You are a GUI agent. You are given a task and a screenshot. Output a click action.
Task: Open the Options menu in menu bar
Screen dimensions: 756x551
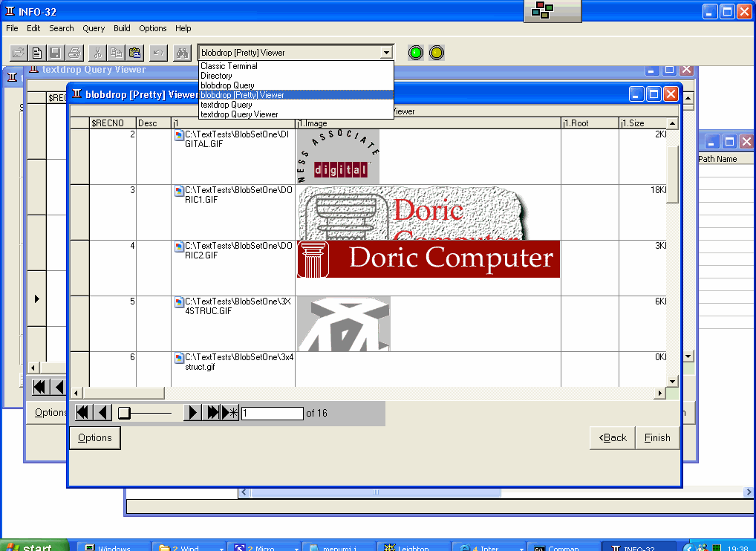(153, 28)
